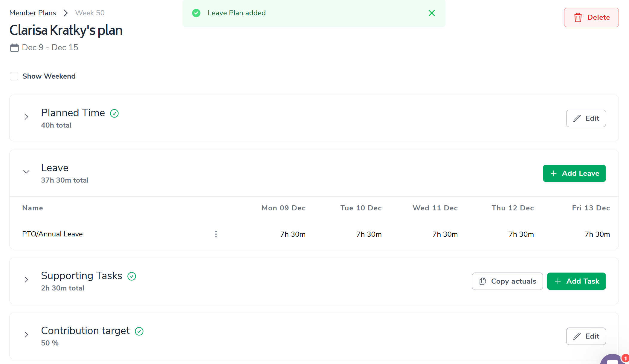629x364 pixels.
Task: Dismiss the Leave Plan added notification
Action: click(432, 13)
